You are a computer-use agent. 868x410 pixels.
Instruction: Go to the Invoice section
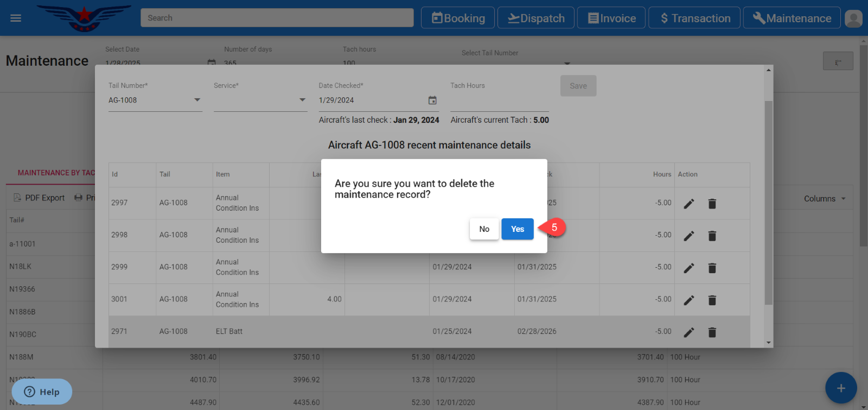pos(611,18)
